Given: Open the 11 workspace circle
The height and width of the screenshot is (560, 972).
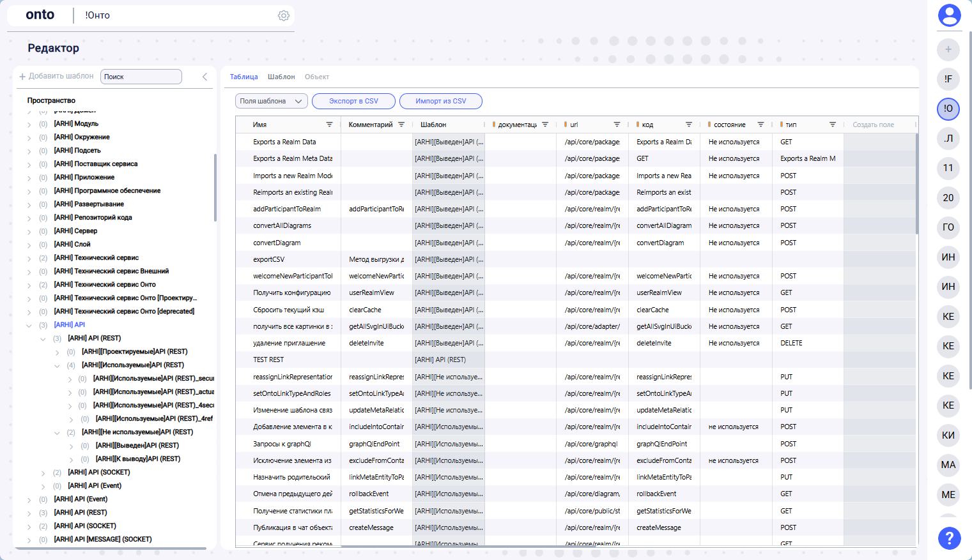Looking at the screenshot, I should pyautogui.click(x=948, y=168).
